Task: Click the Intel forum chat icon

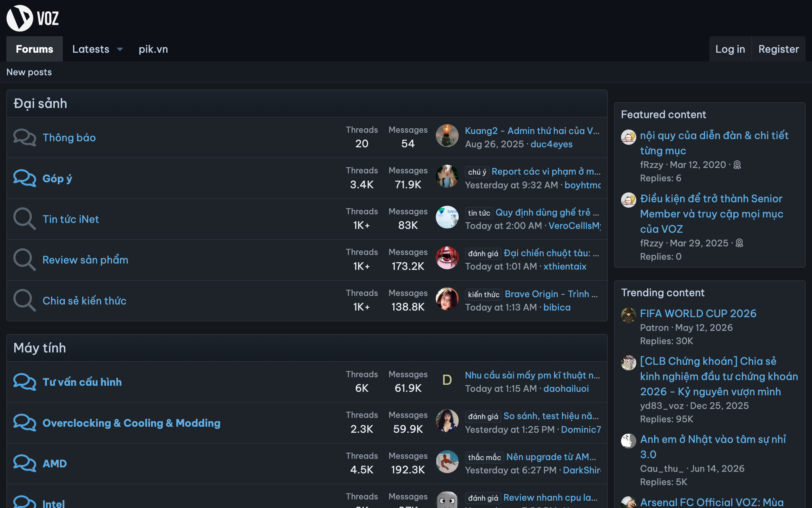Action: tap(24, 502)
